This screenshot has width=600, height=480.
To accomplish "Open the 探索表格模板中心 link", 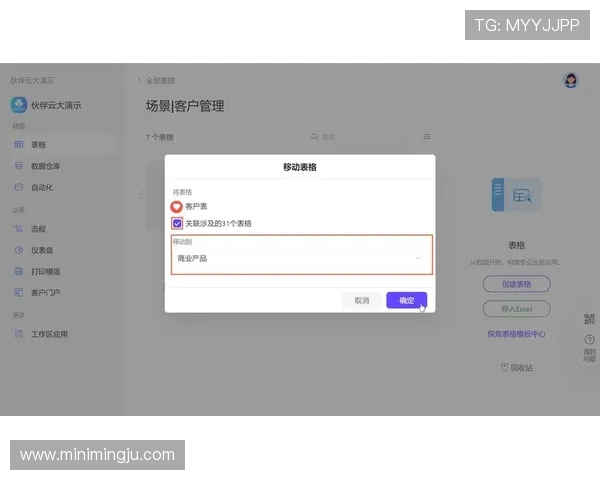I will tap(516, 334).
